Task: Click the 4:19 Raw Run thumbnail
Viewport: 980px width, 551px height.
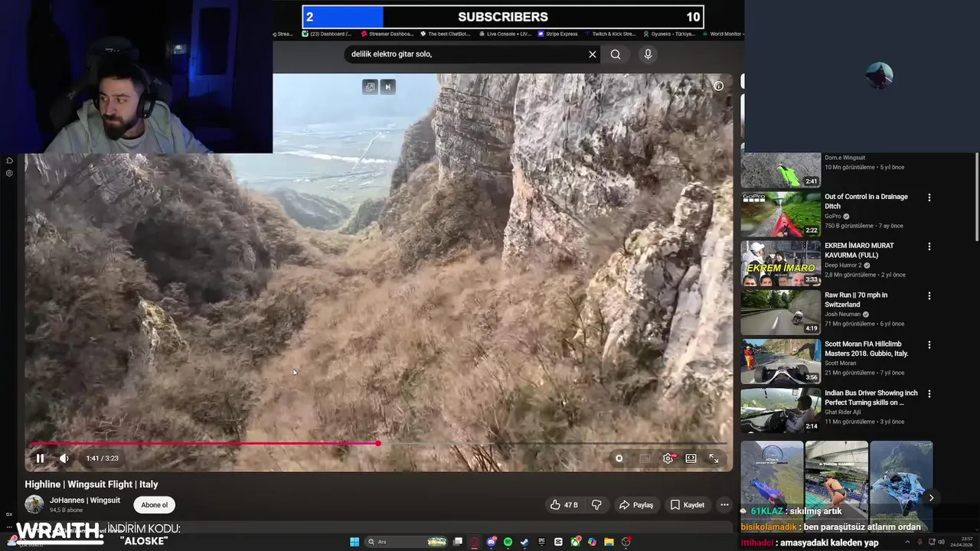Action: tap(781, 311)
